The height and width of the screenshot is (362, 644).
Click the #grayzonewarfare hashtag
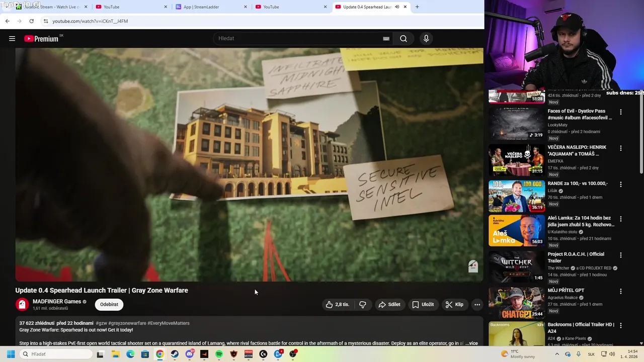[x=127, y=323]
